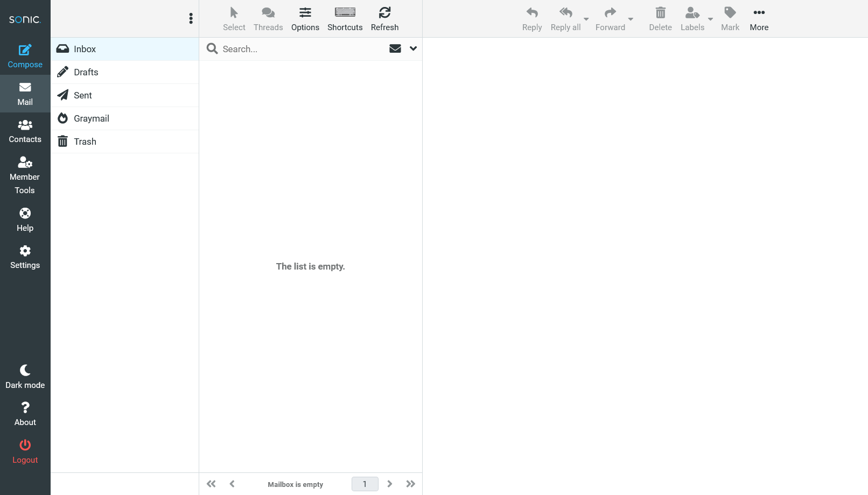Open the Sent folder

pos(125,95)
